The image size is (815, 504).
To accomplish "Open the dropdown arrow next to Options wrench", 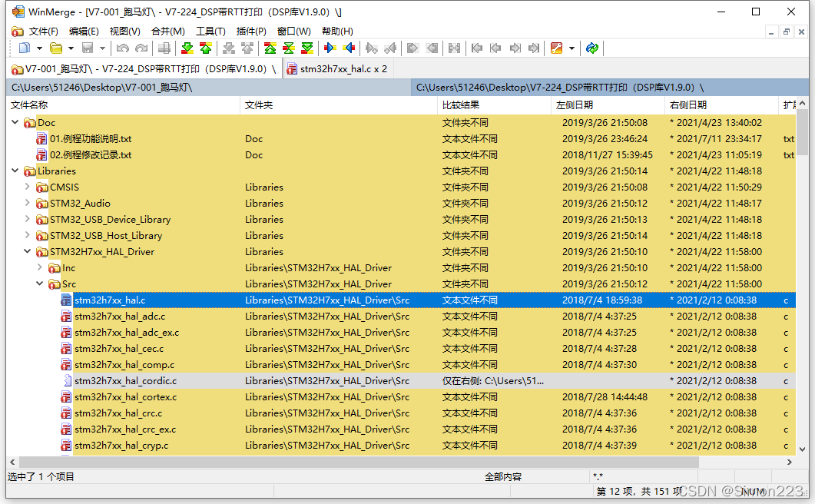I will [571, 48].
